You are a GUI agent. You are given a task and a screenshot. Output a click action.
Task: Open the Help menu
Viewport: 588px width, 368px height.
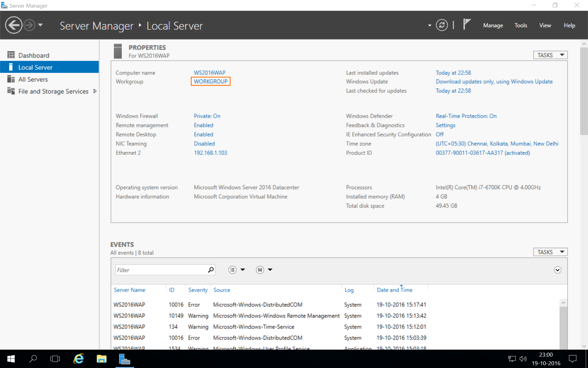(569, 25)
